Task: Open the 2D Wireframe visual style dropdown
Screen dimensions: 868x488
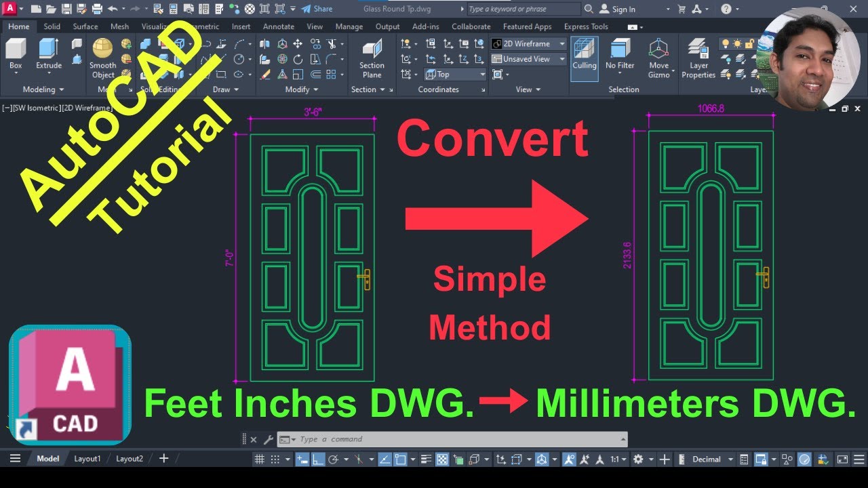Action: point(528,43)
